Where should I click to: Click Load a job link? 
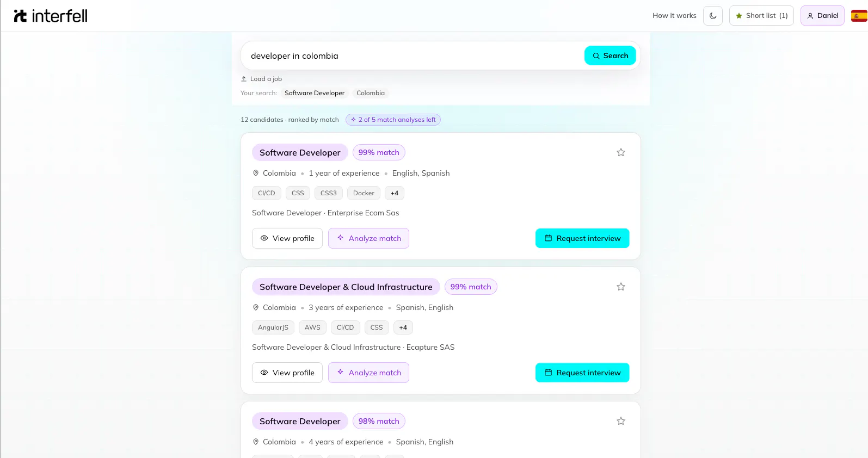coord(261,79)
